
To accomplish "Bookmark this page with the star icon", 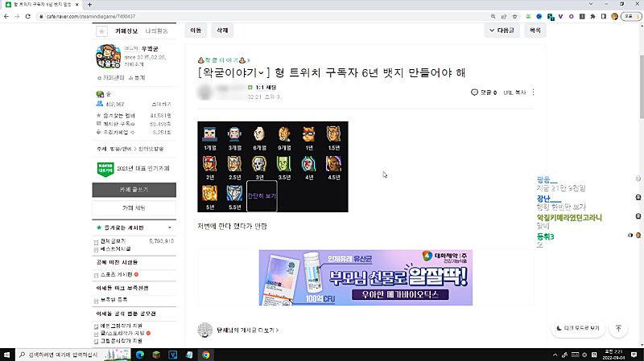I will (514, 16).
